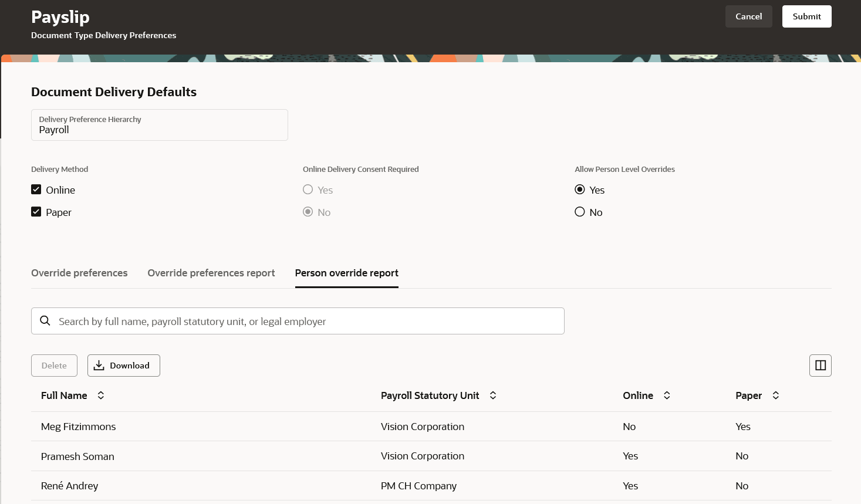Open the column chooser icon
Screen dimensions: 861x504
[821, 366]
